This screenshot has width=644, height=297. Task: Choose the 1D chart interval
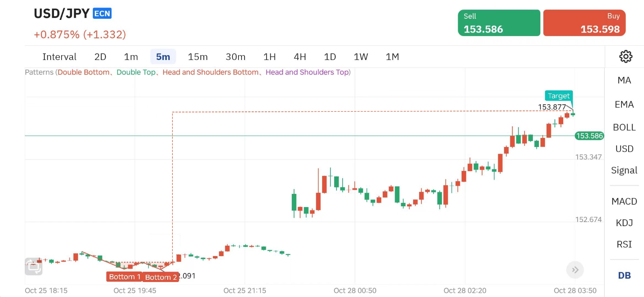coord(330,57)
